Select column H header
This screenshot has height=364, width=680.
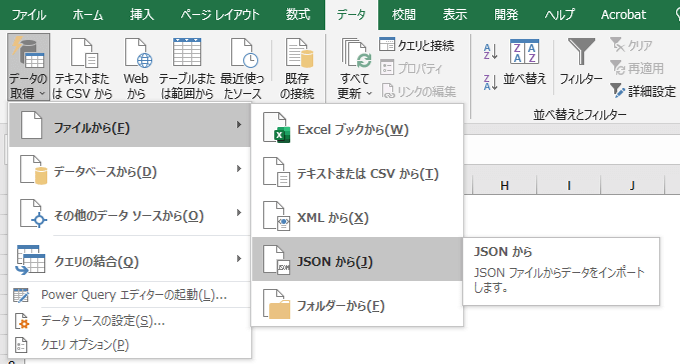pos(504,186)
